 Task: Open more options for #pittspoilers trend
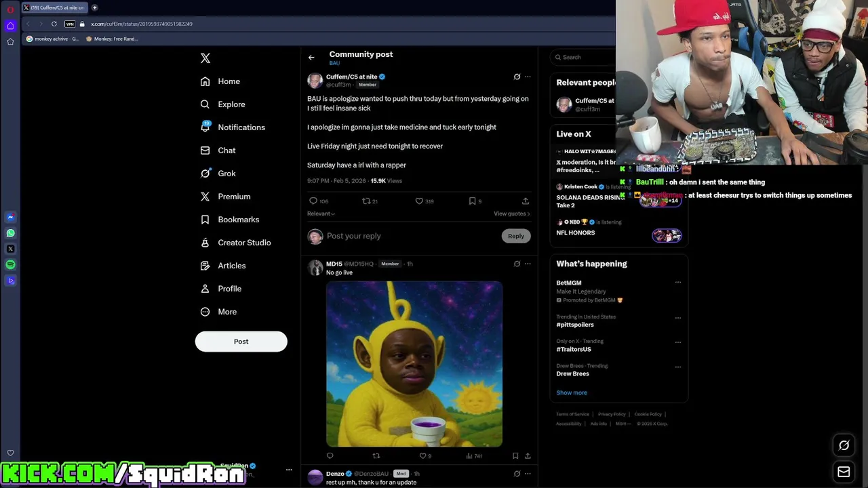coord(677,317)
